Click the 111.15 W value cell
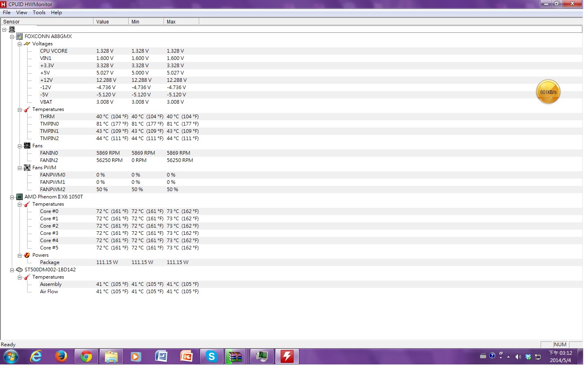 coord(107,262)
